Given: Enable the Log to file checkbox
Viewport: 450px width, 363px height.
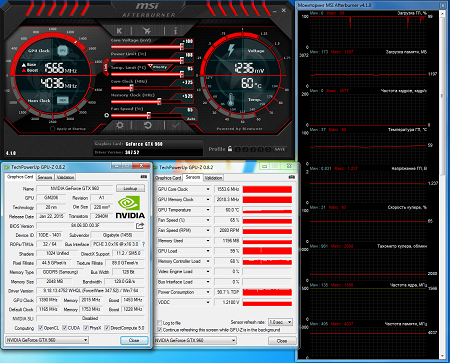Looking at the screenshot, I should coord(159,323).
